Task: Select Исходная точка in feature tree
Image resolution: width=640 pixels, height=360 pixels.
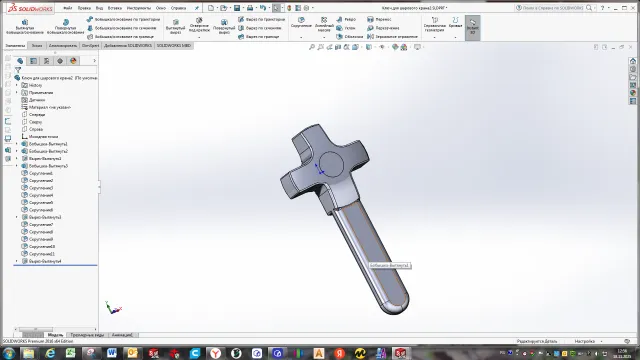Action: [40, 137]
